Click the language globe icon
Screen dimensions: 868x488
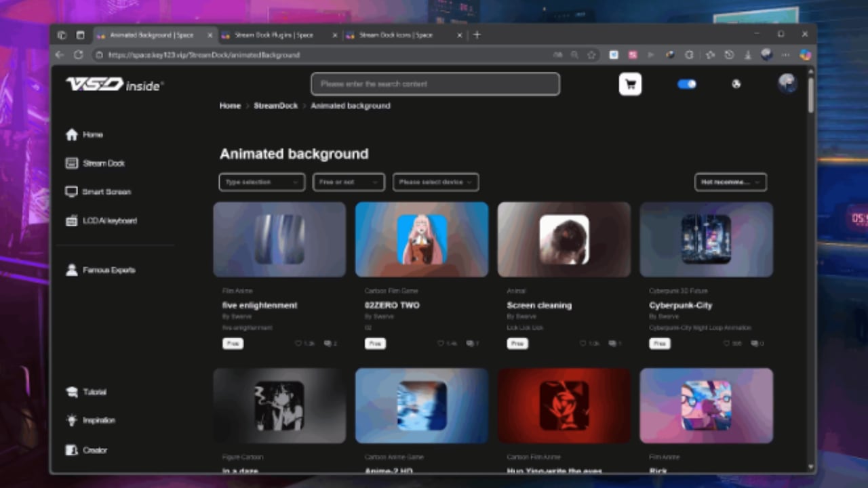click(x=736, y=83)
